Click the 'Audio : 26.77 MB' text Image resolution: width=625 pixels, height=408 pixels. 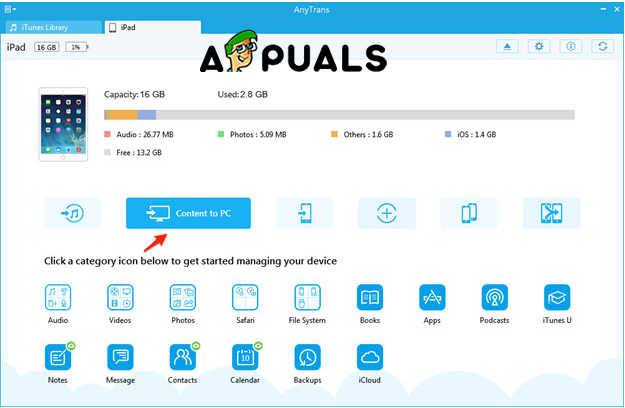[145, 135]
